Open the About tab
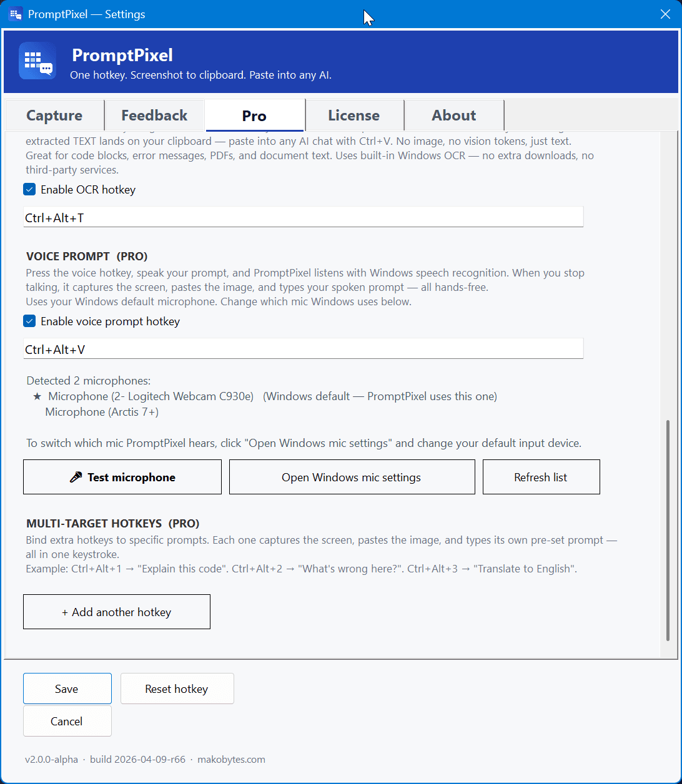 pyautogui.click(x=453, y=115)
